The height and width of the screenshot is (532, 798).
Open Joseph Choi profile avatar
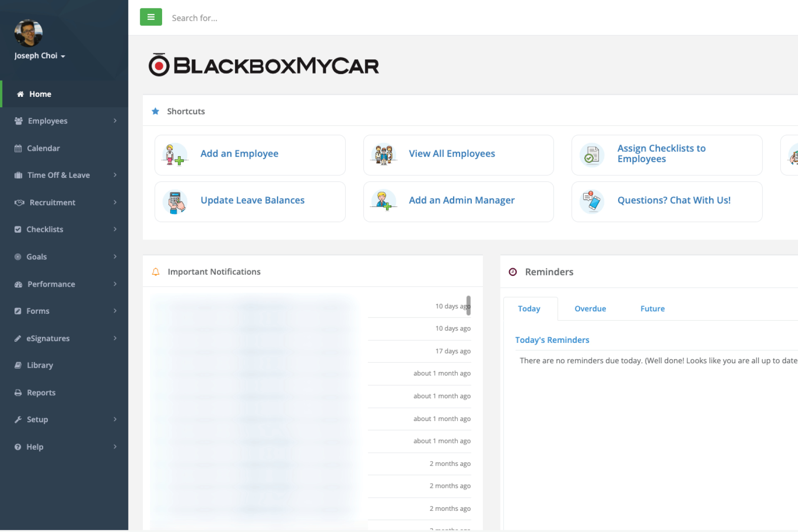(28, 33)
